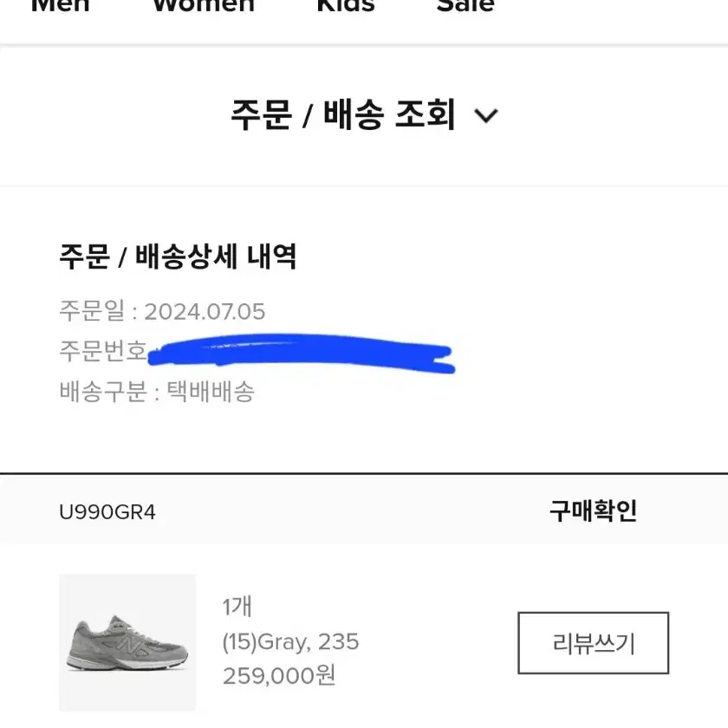Click the 주문 / 배송 조회 heading
This screenshot has width=728, height=728.
(x=343, y=114)
